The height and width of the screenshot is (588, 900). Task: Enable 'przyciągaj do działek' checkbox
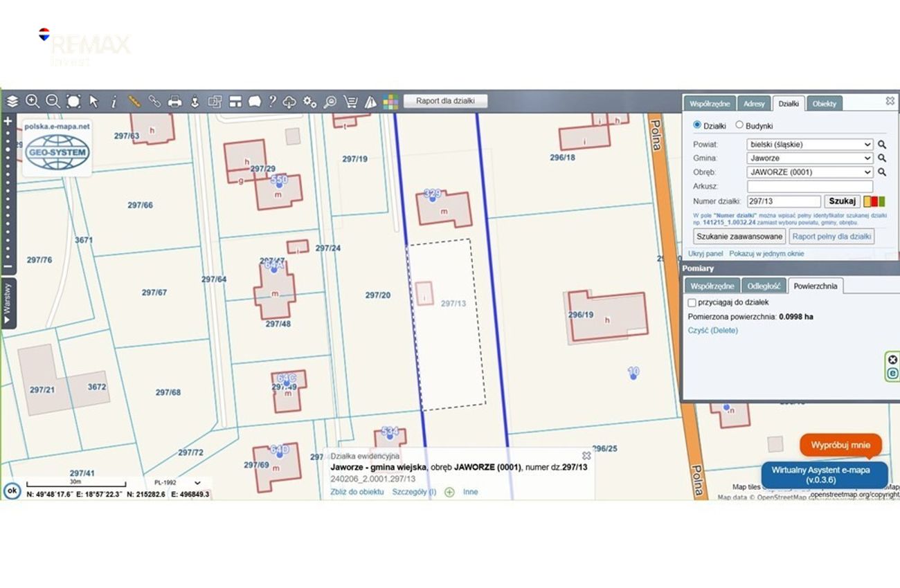pos(692,303)
